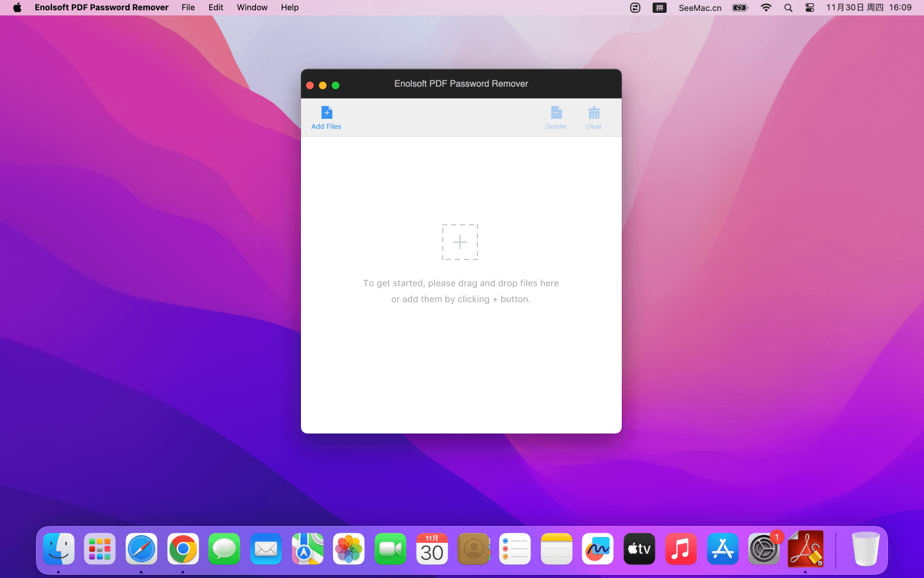Open Apple TV from the Dock

(639, 549)
